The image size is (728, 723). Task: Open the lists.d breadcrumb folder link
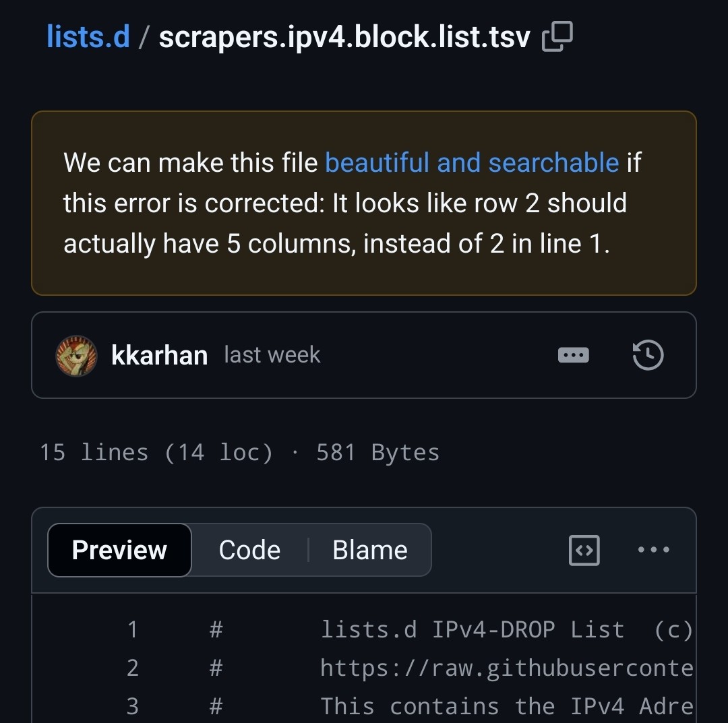pyautogui.click(x=88, y=36)
